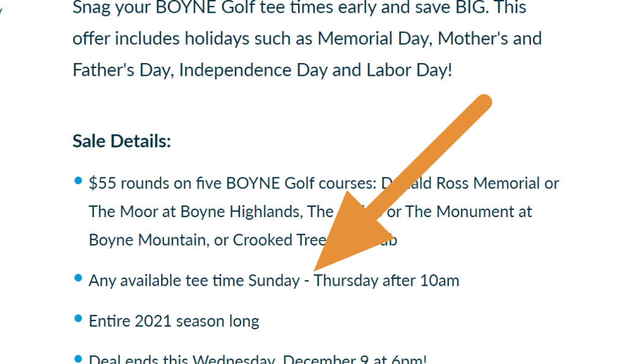The width and height of the screenshot is (627, 364).
Task: Click the "Thursday after 10am" text
Action: coord(386,281)
